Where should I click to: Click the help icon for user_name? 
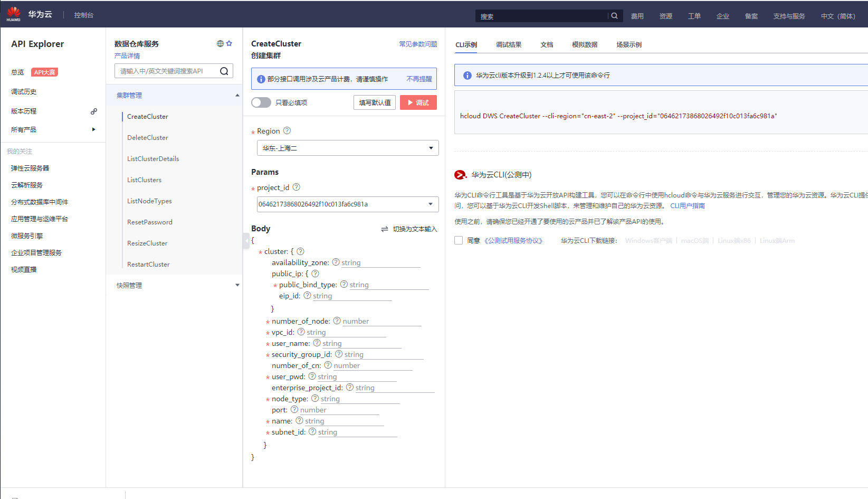(x=317, y=343)
